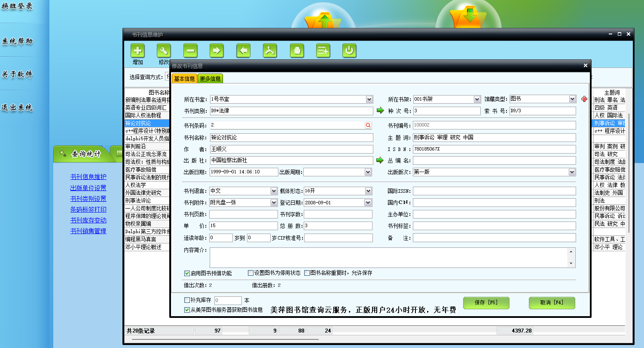Switch to the 更多信息 tab
The image size is (644, 348).
coord(210,79)
